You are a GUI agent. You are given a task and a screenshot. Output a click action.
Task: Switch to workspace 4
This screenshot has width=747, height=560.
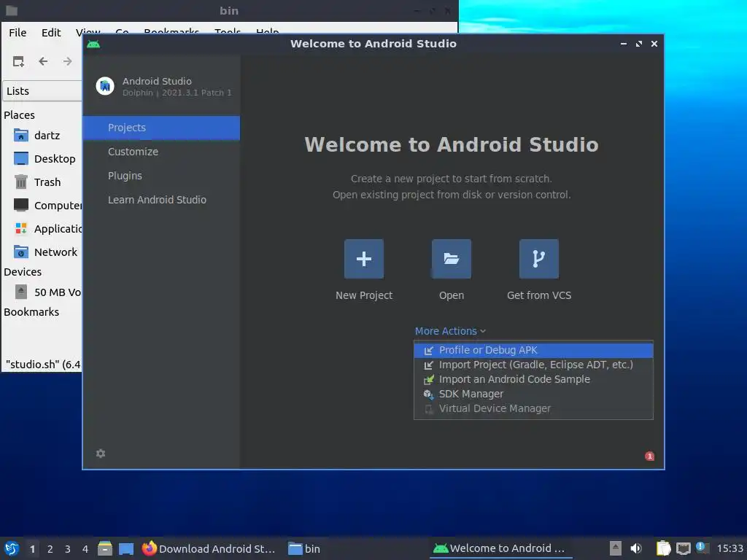point(85,549)
